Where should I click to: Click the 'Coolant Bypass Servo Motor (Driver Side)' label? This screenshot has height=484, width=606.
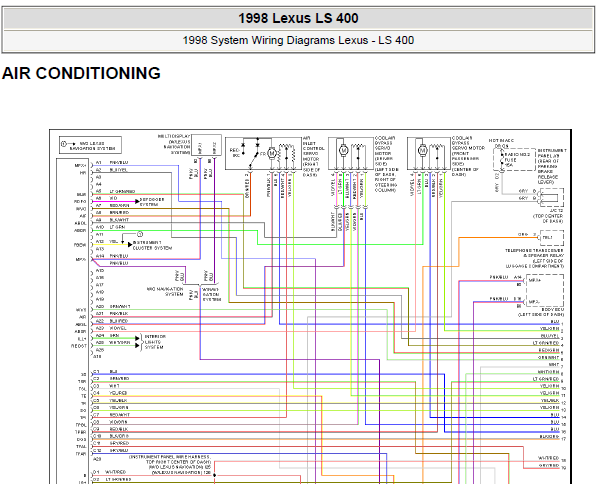(386, 164)
